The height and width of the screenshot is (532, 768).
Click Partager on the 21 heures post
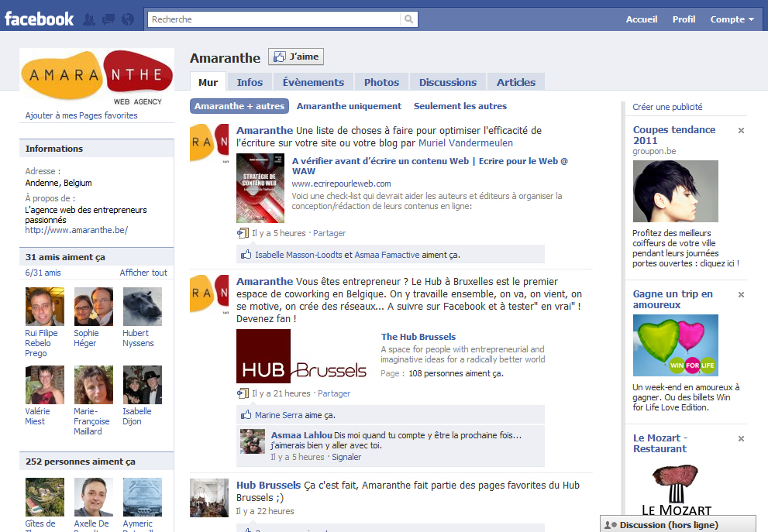pos(334,393)
